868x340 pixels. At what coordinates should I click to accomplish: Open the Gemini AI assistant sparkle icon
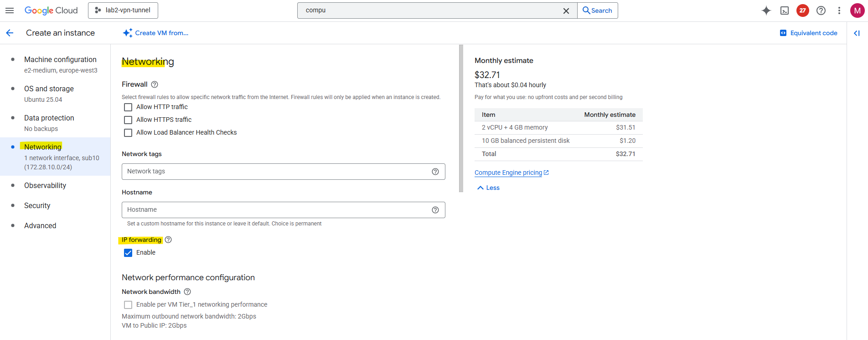click(766, 10)
